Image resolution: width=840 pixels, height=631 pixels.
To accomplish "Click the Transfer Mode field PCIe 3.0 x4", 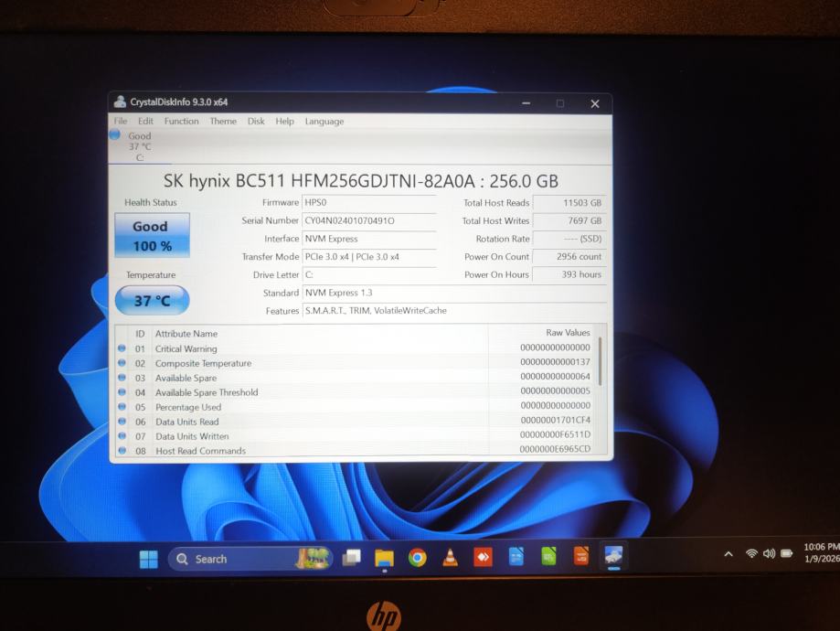I will coord(369,257).
